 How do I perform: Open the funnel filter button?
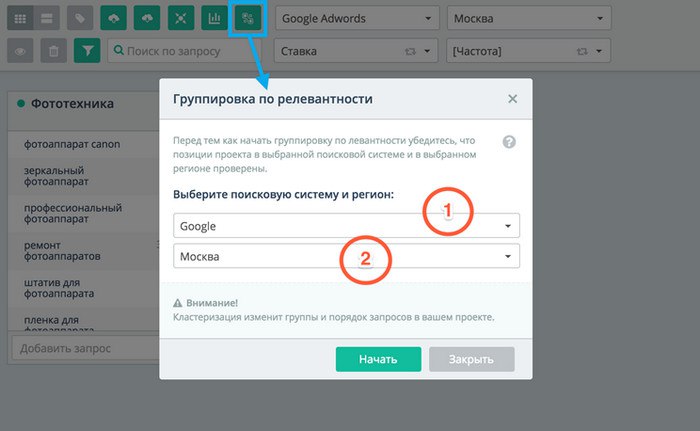[87, 51]
